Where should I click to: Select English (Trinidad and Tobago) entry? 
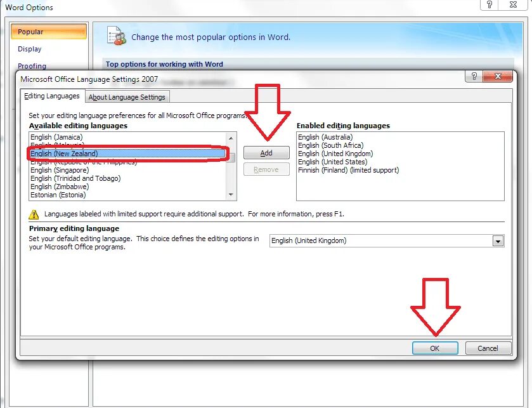click(x=127, y=178)
